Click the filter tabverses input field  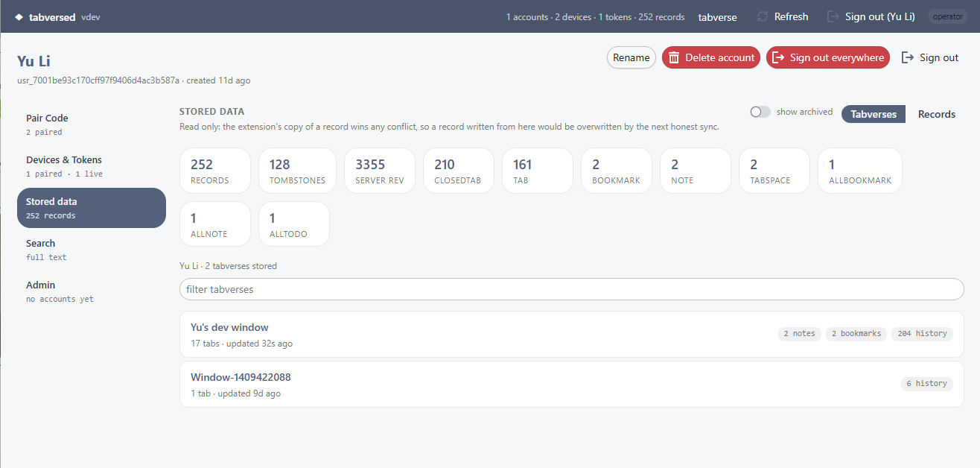(x=572, y=289)
